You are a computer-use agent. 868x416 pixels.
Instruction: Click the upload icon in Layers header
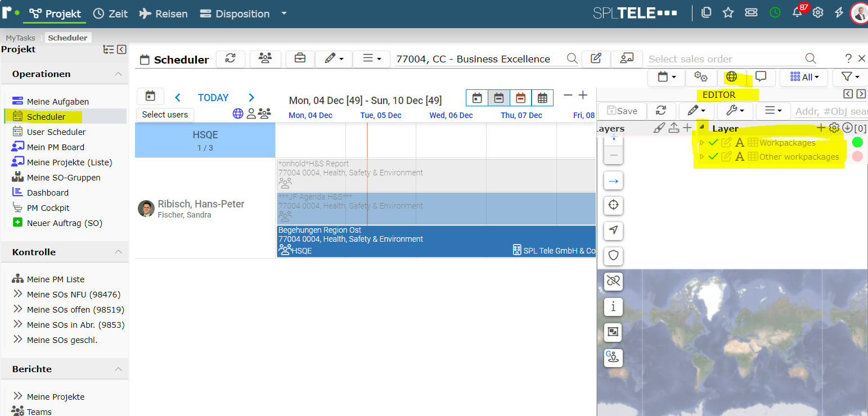pos(674,128)
